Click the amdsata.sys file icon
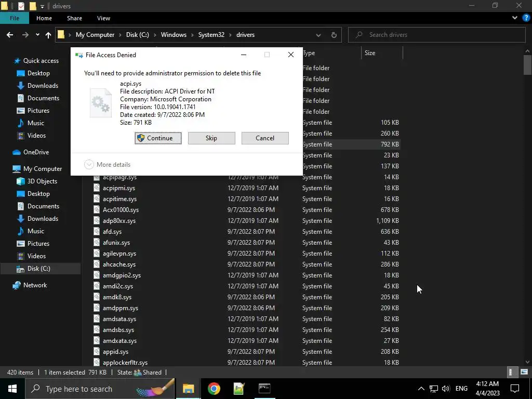532x399 pixels. point(97,319)
